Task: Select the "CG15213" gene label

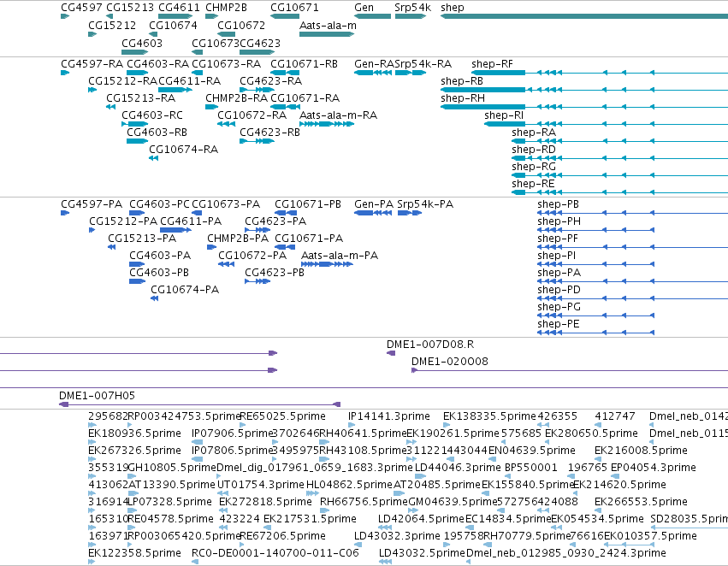Action: coord(130,8)
